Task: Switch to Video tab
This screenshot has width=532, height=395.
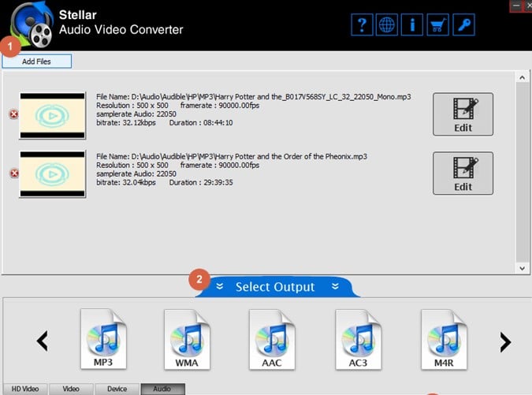Action: pyautogui.click(x=71, y=389)
